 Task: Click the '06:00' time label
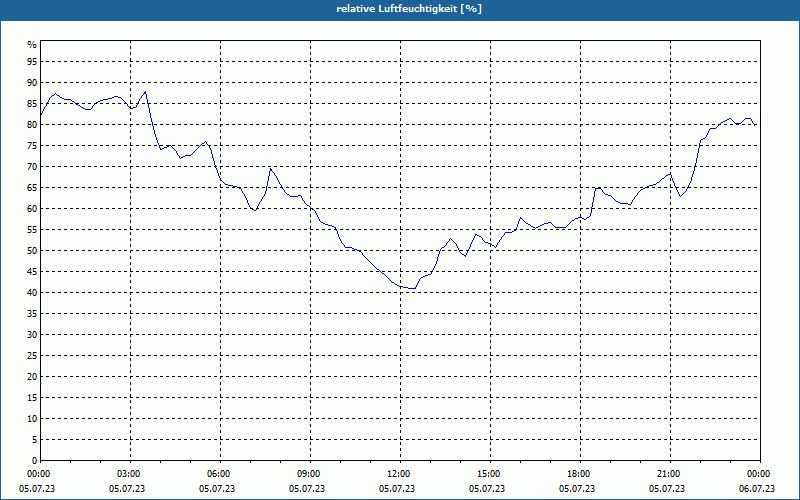point(220,474)
